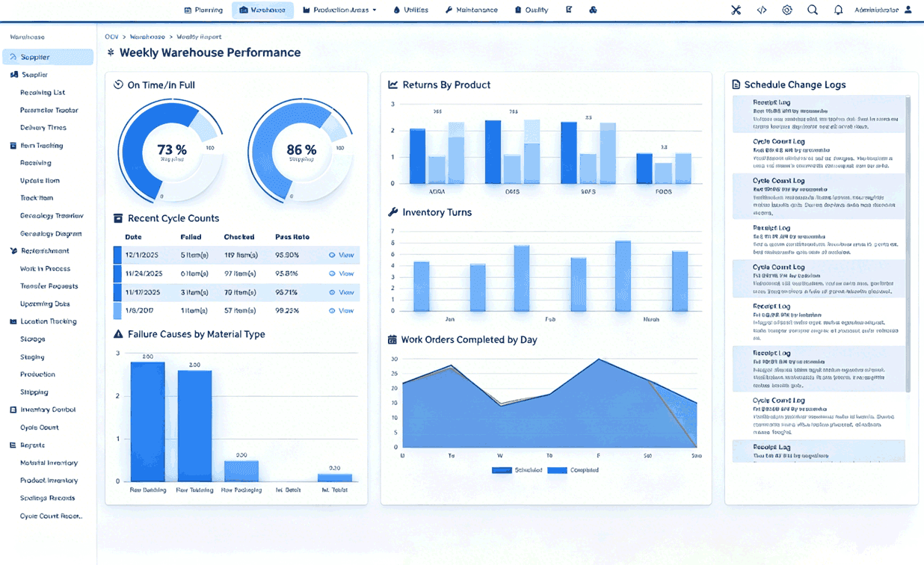Expand the Production Areas dropdown
Screen dimensions: 924x565
click(339, 10)
